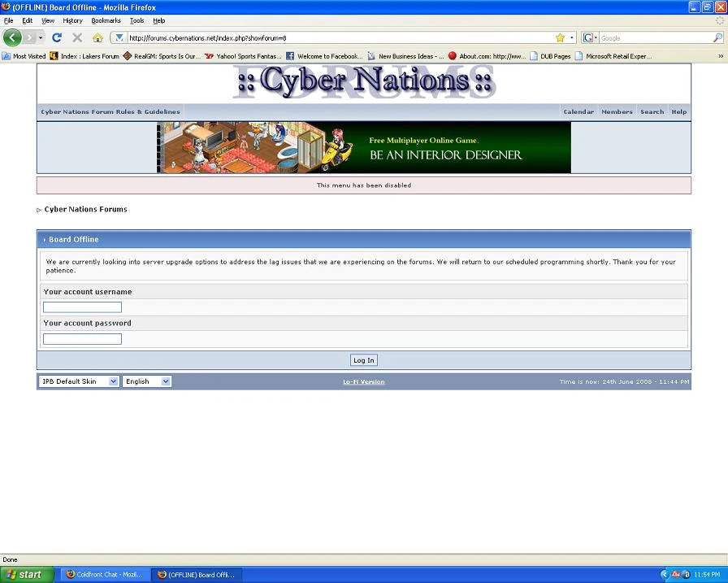728x583 pixels.
Task: Open the Bookmarks menu
Action: [106, 20]
